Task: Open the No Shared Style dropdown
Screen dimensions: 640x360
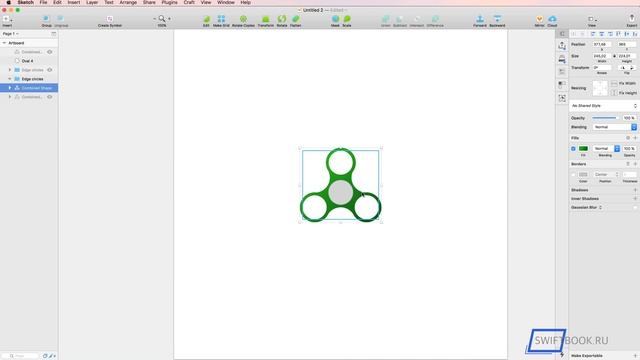Action: click(x=604, y=106)
